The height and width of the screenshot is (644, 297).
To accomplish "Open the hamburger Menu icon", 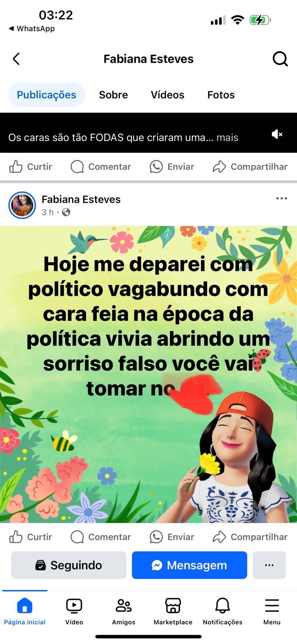I will (272, 611).
